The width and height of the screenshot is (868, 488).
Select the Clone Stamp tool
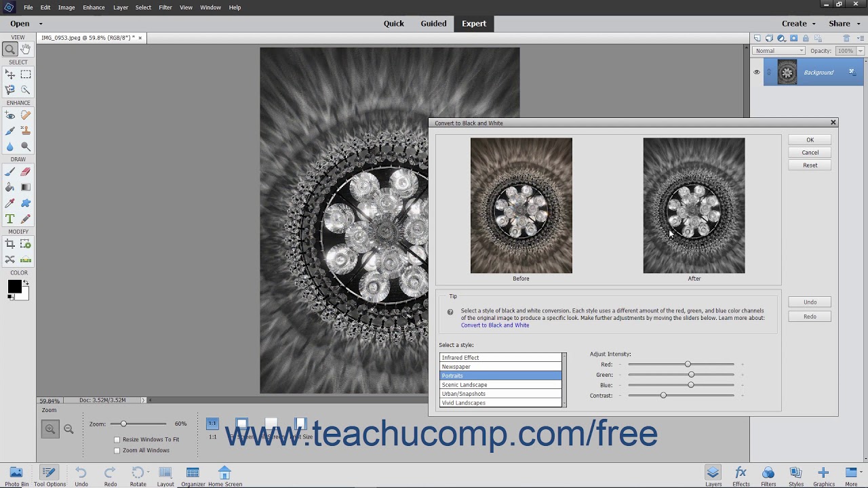click(26, 131)
